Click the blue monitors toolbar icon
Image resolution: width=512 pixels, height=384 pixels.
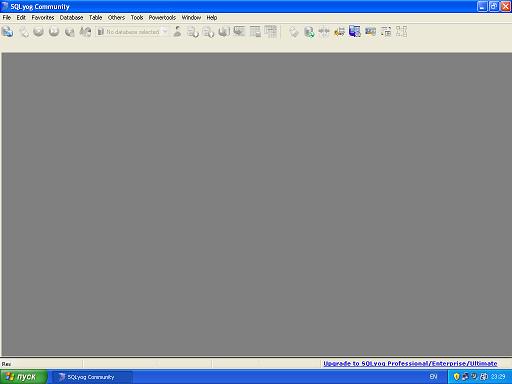coord(355,32)
